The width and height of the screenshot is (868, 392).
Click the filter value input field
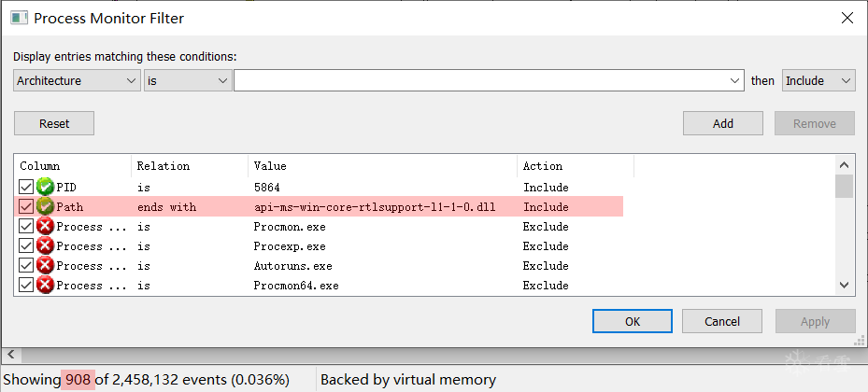pyautogui.click(x=481, y=81)
